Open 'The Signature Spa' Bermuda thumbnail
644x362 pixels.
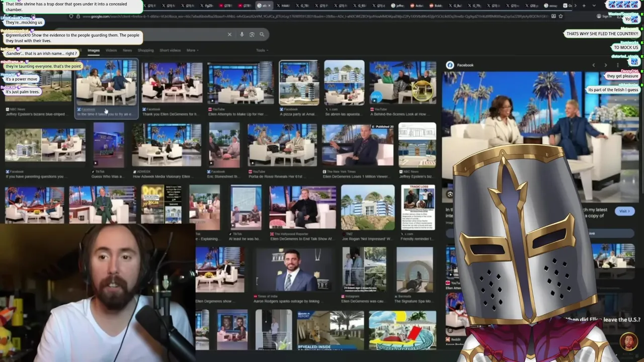tap(415, 269)
